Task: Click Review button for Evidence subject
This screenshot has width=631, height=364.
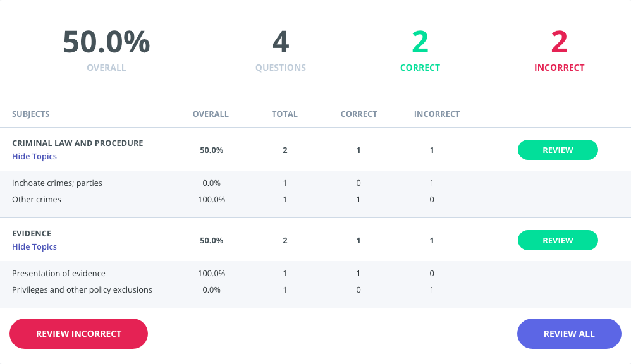Action: 557,240
